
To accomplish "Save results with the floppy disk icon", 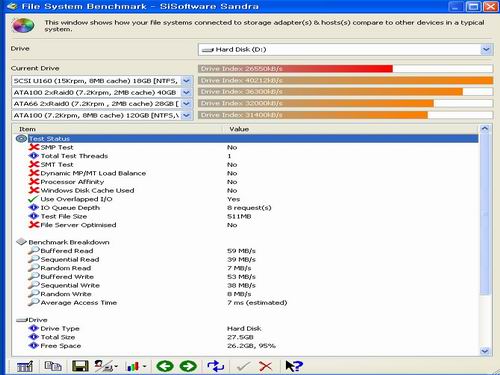I will [80, 366].
